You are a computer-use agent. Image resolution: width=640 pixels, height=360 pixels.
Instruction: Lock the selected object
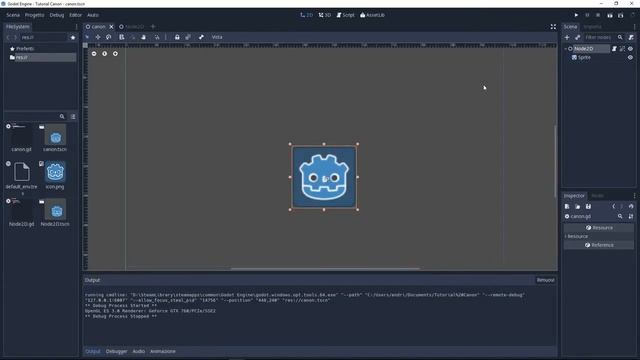(177, 37)
